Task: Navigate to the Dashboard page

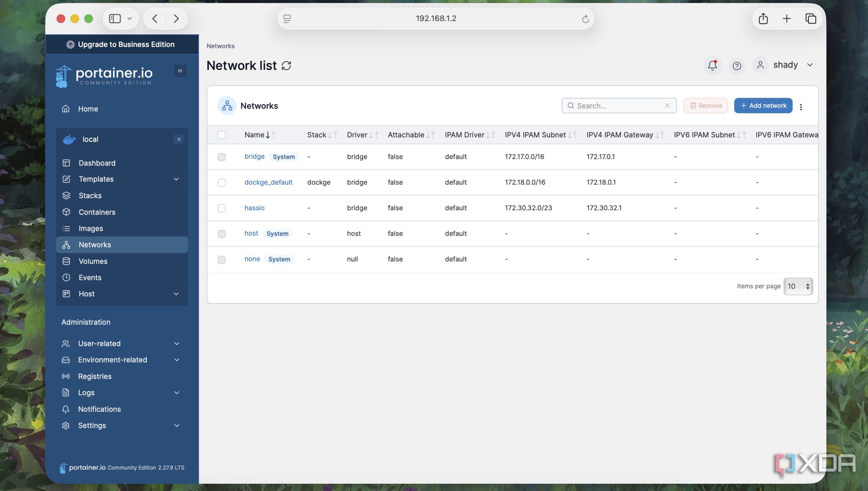Action: coord(122,163)
